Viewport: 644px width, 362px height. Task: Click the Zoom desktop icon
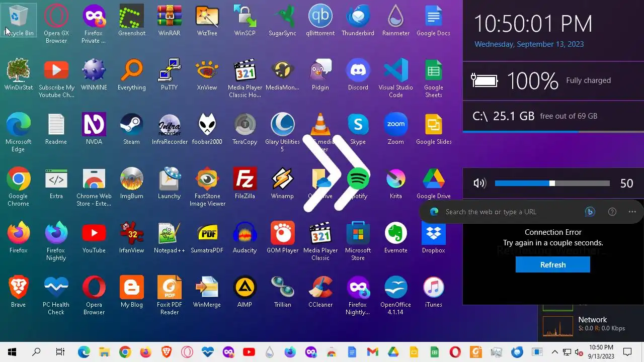coord(396,129)
